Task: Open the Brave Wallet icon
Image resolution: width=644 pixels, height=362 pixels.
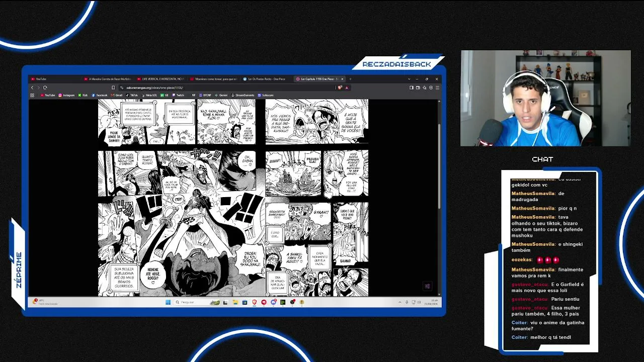Action: 418,87
